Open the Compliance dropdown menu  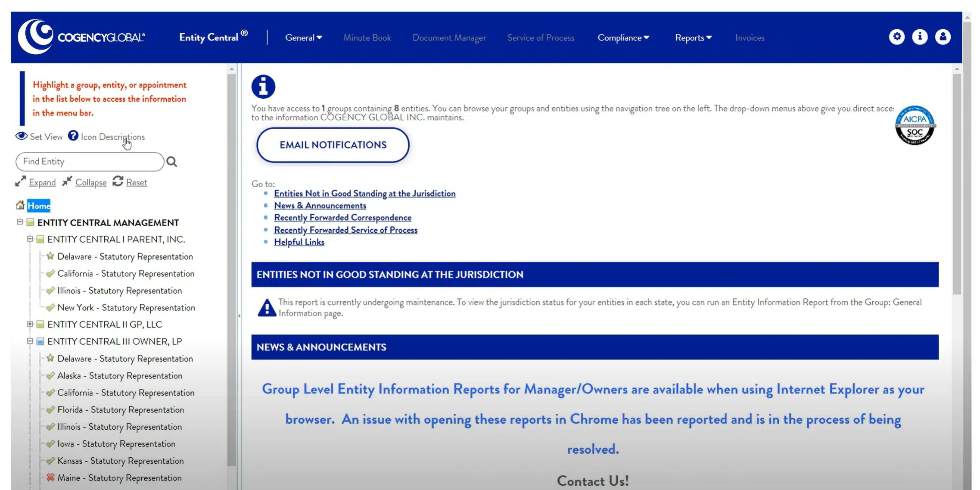click(623, 38)
